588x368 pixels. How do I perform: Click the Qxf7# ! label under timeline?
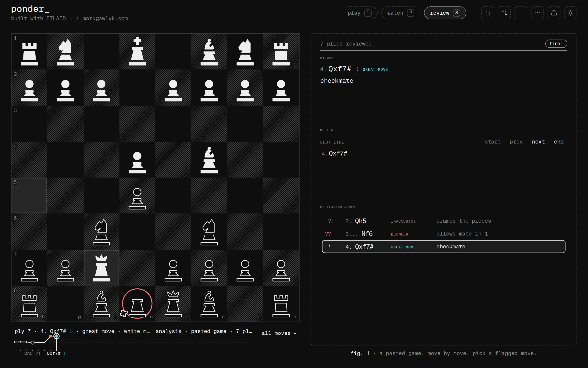(x=56, y=354)
